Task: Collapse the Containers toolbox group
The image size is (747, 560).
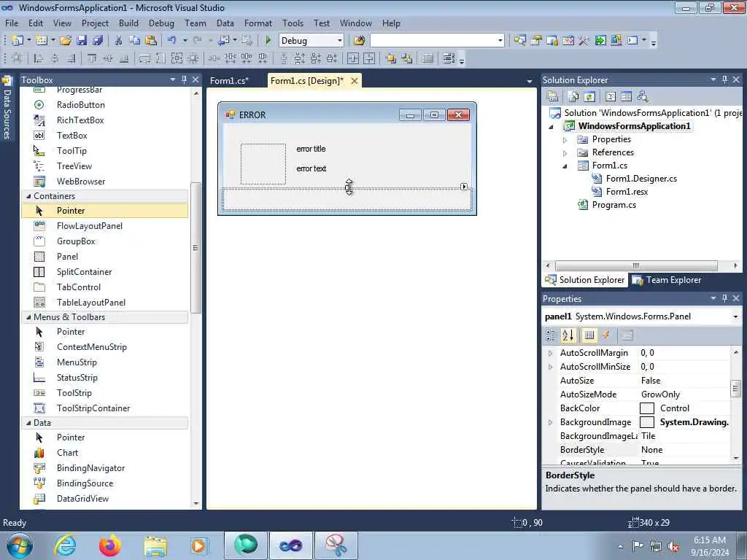Action: (x=28, y=195)
